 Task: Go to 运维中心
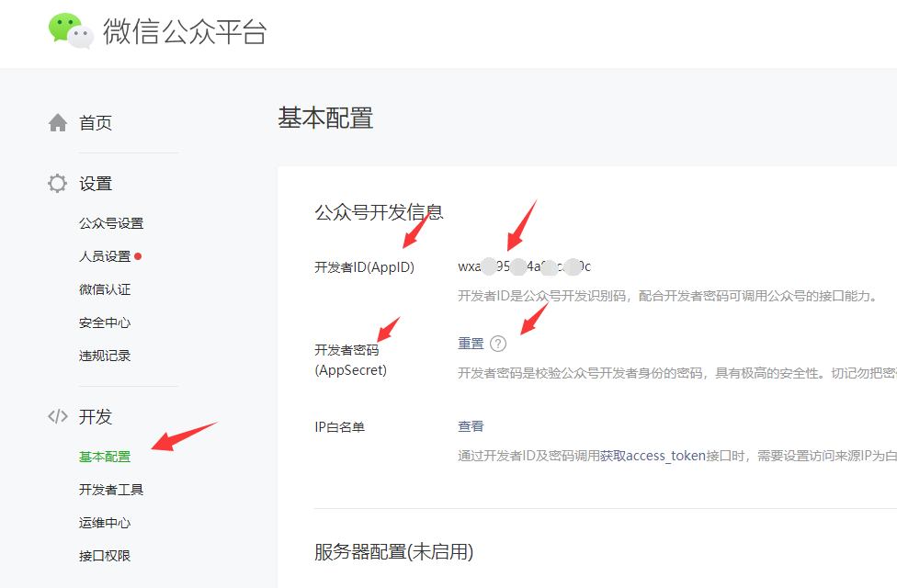point(105,523)
